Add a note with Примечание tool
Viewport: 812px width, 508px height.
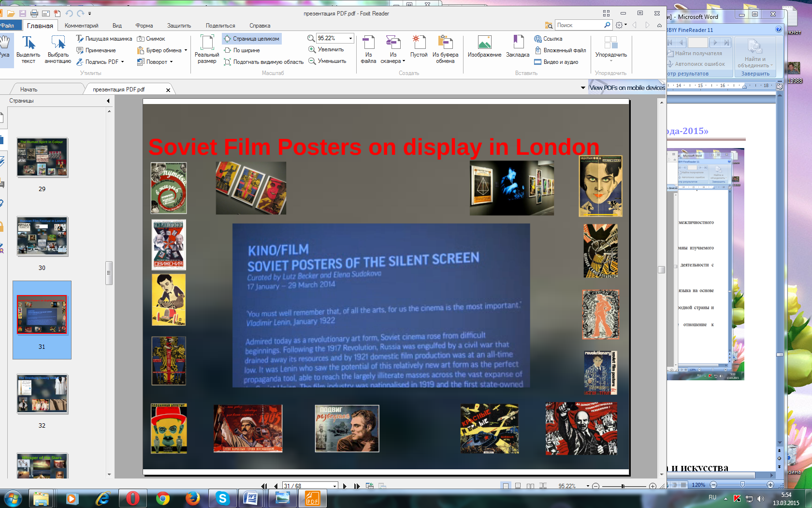pyautogui.click(x=96, y=50)
